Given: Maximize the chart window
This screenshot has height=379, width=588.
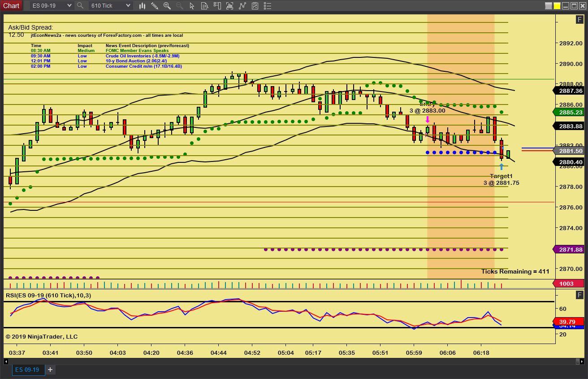Looking at the screenshot, I should coord(574,6).
